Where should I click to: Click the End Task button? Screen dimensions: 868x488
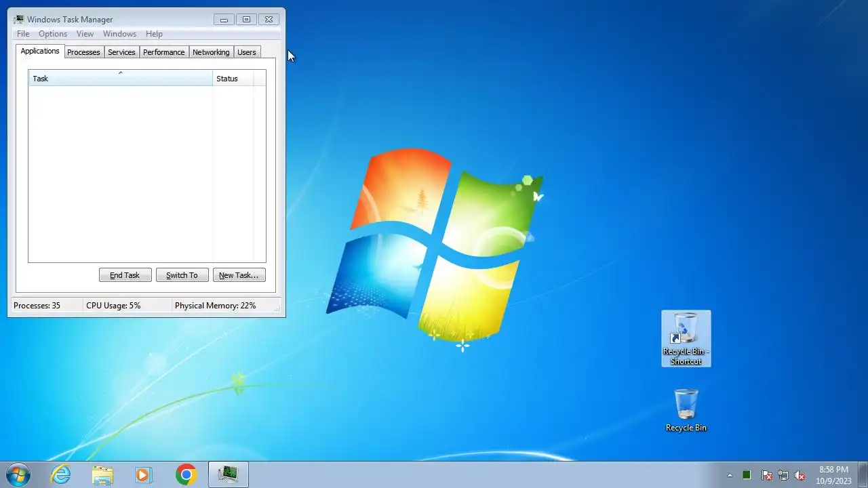click(125, 275)
